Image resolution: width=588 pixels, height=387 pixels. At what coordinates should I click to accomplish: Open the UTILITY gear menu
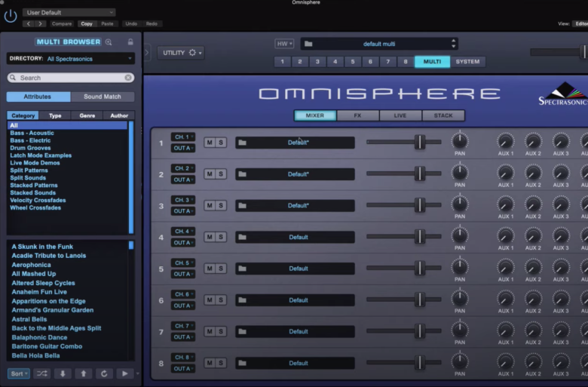click(x=181, y=53)
